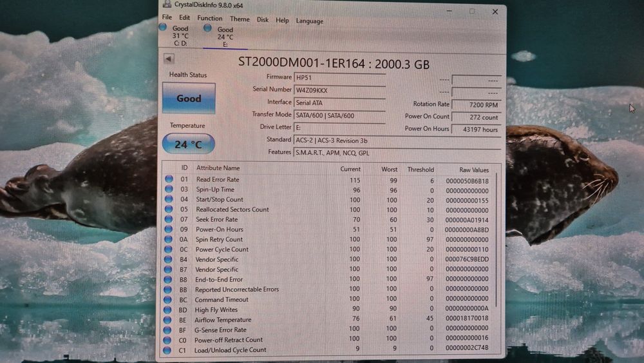Click status icon for Spin-Up Time

[169, 189]
